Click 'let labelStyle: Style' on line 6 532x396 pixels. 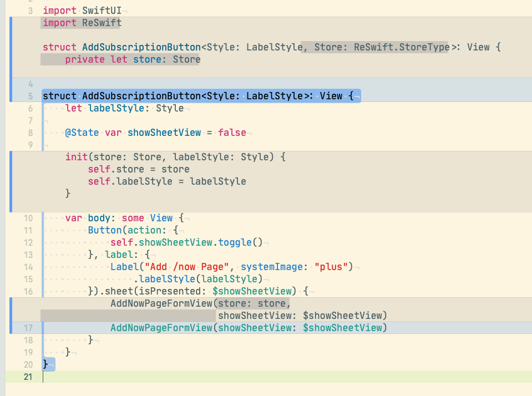(124, 108)
